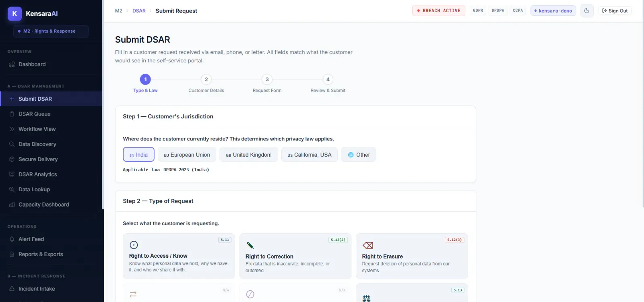Image resolution: width=644 pixels, height=302 pixels.
Task: Click the Reports & Exports document icon
Action: [12, 254]
